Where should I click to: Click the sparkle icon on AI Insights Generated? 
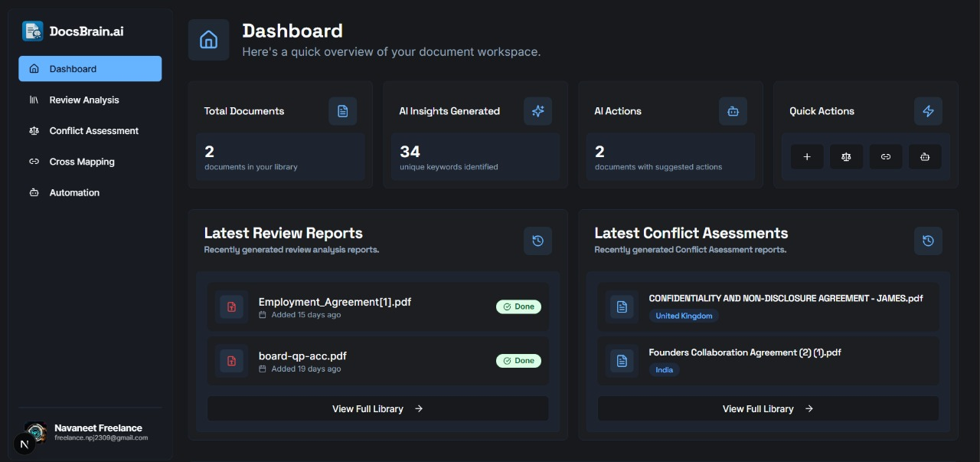(537, 111)
